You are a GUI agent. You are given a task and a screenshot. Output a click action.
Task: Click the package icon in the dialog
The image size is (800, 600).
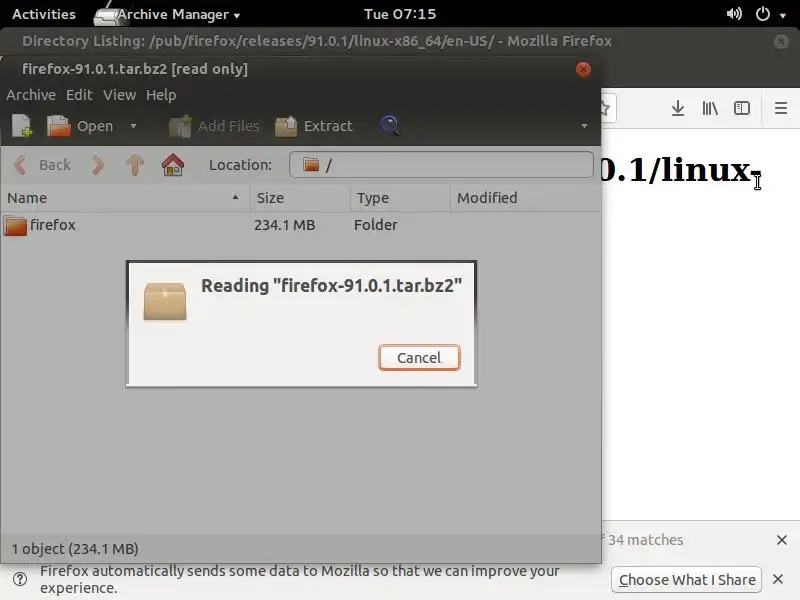point(165,301)
